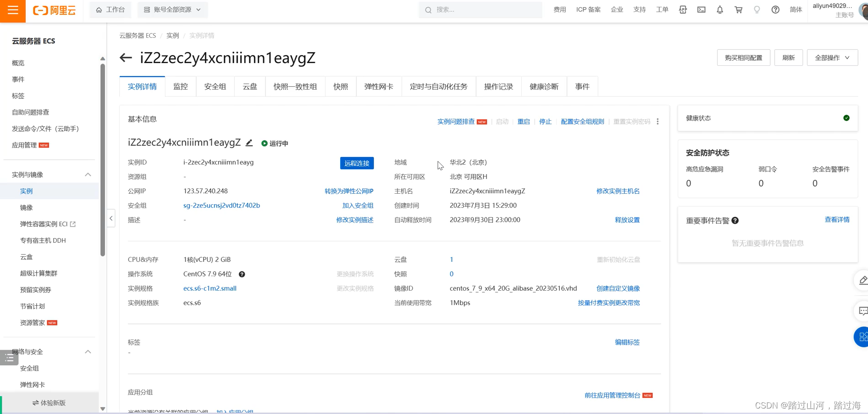Image resolution: width=868 pixels, height=414 pixels.
Task: Open the shopping cart icon
Action: click(x=738, y=10)
